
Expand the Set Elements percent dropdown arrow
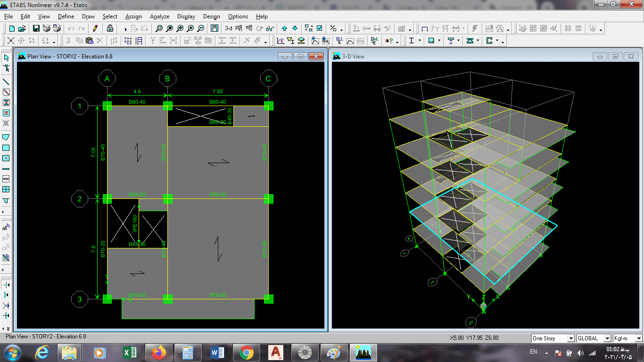tap(341, 29)
